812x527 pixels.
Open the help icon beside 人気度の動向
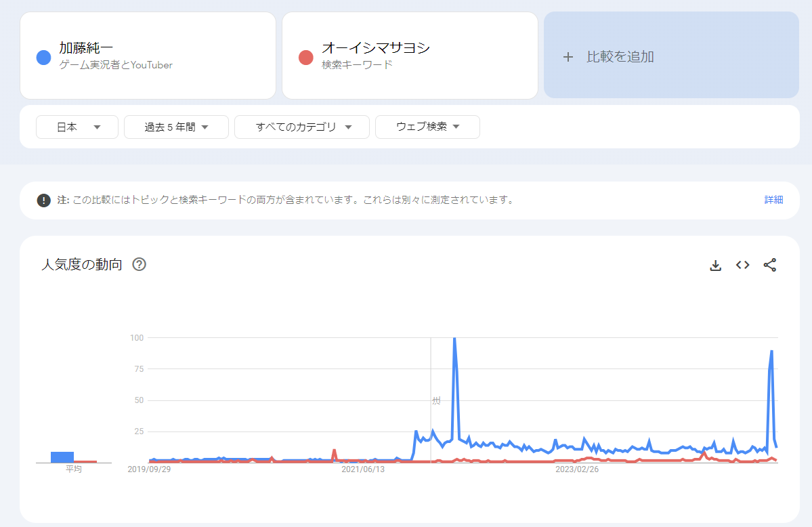click(140, 264)
